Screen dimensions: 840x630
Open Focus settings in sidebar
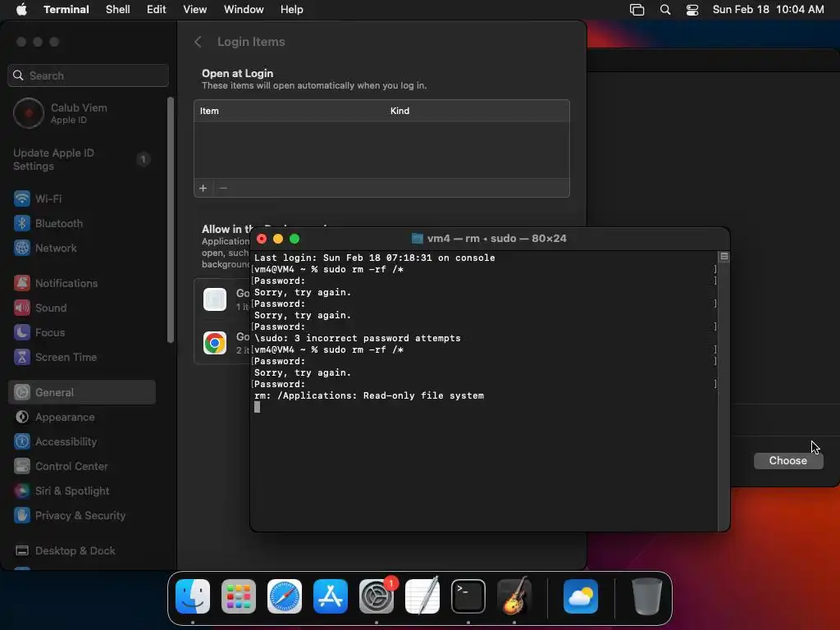tap(82, 333)
